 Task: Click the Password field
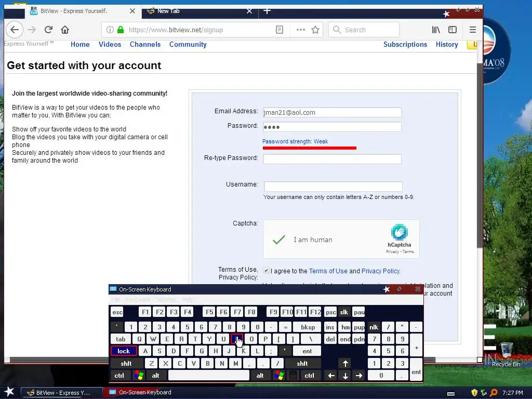coord(332,127)
